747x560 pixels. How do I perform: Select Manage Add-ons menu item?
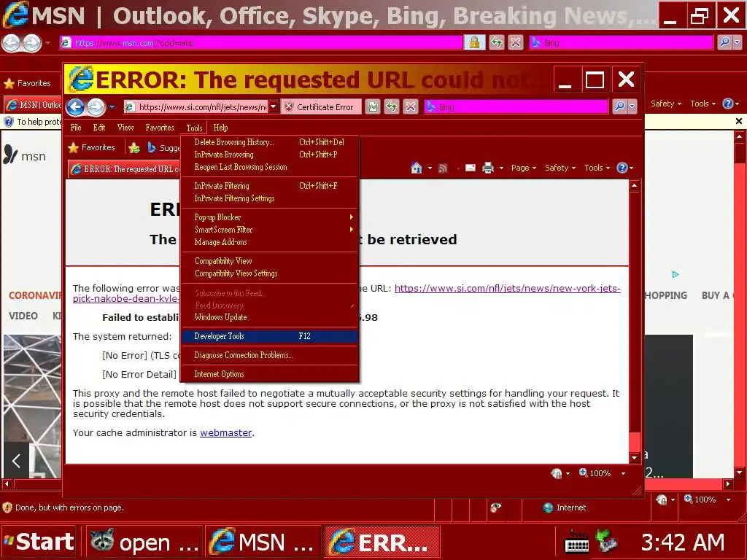click(269, 242)
